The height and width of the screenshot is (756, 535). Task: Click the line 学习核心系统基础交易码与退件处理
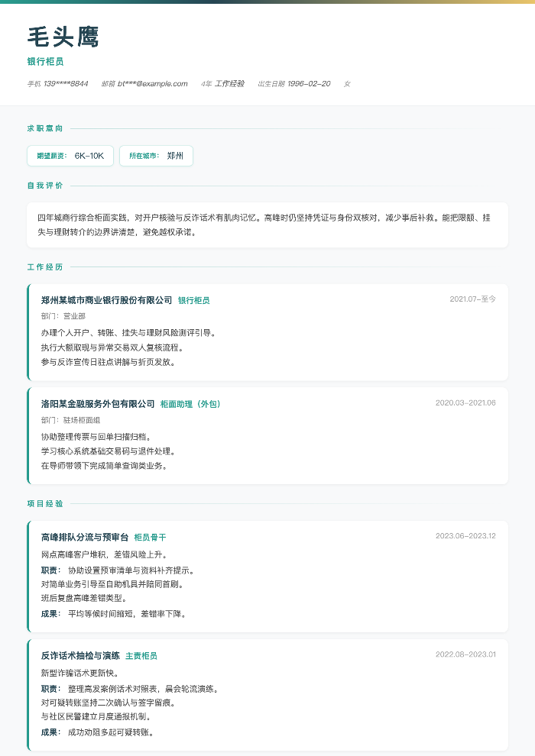[x=109, y=451]
